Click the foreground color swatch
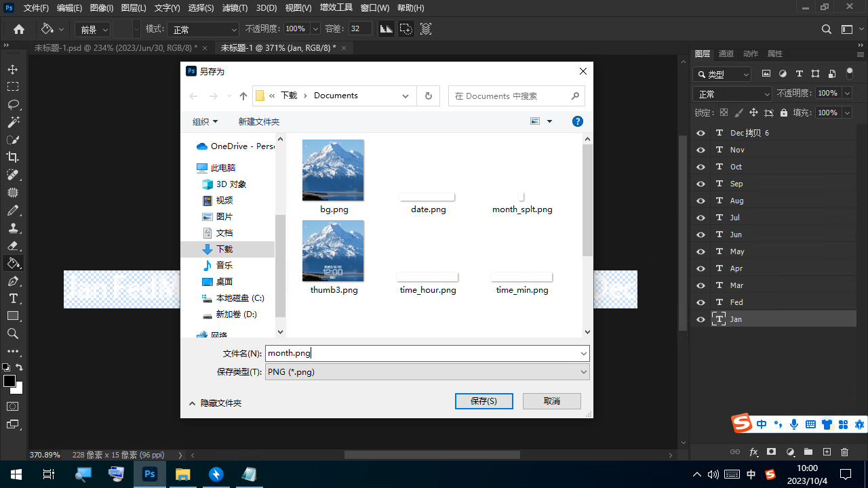 (x=9, y=381)
